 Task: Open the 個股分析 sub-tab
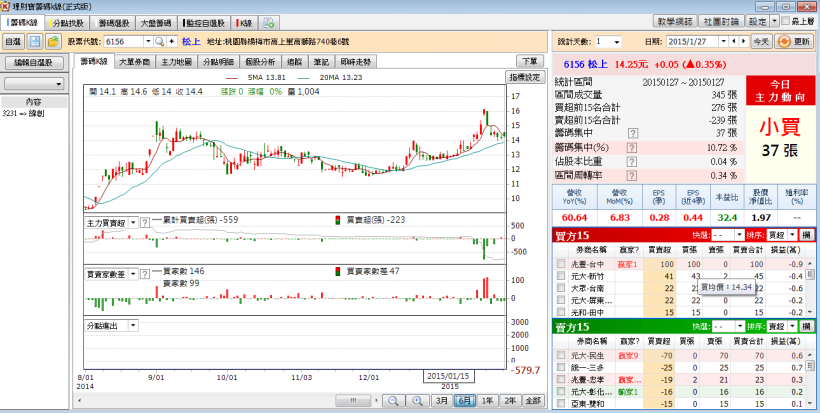click(260, 62)
